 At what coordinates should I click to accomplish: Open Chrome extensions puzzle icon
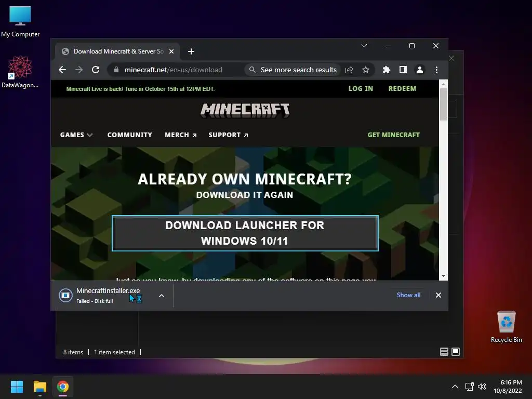click(x=386, y=70)
